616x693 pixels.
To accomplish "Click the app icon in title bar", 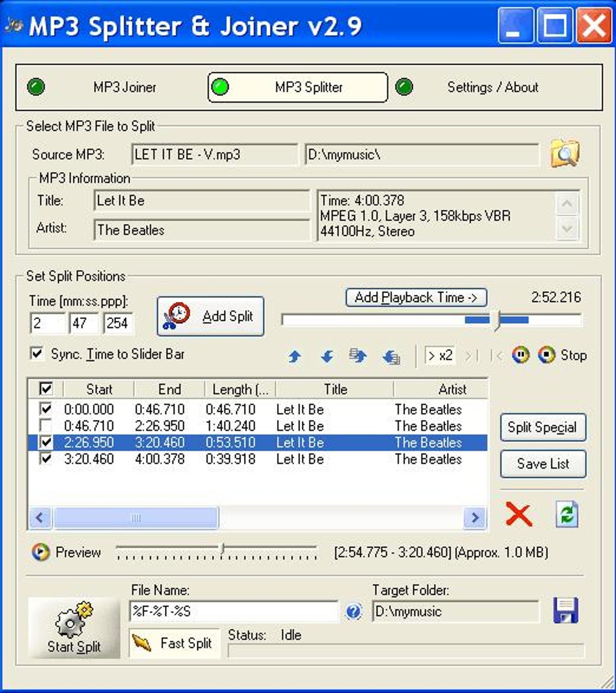I will tap(14, 26).
